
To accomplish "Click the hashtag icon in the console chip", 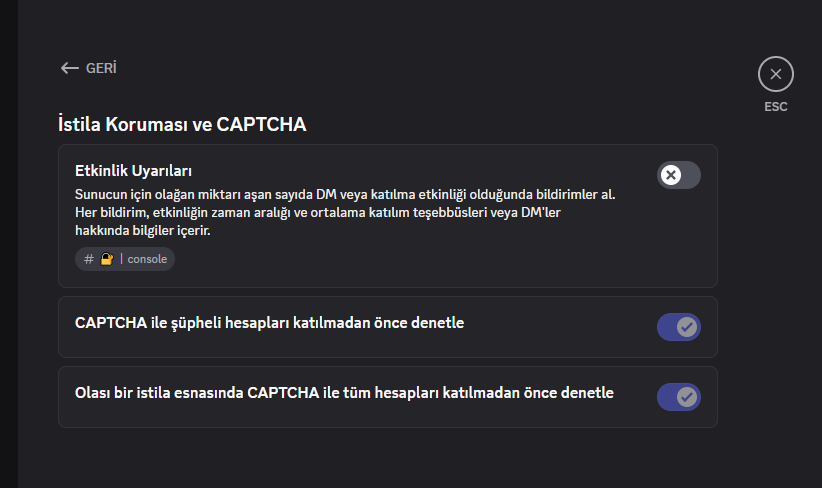I will click(x=89, y=259).
